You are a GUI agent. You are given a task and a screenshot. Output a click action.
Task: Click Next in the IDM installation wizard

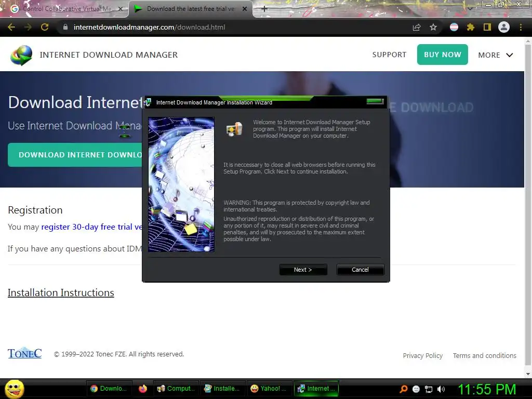(x=303, y=270)
